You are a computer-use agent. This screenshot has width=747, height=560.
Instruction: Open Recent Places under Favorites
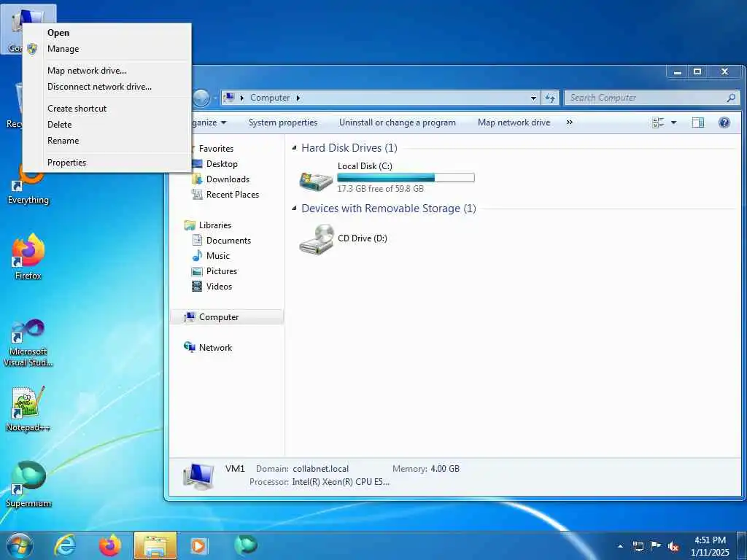pos(233,195)
